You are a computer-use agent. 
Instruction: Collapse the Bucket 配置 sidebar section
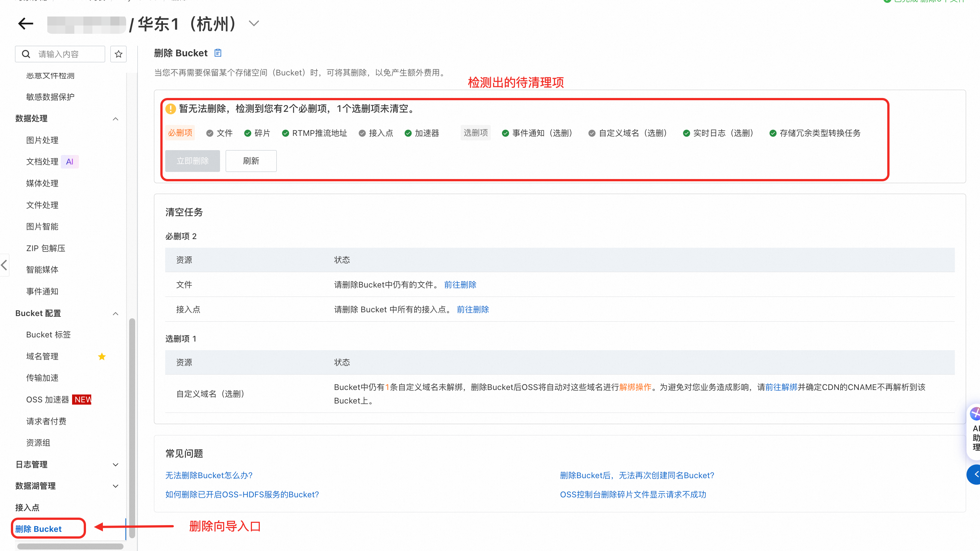coord(116,313)
